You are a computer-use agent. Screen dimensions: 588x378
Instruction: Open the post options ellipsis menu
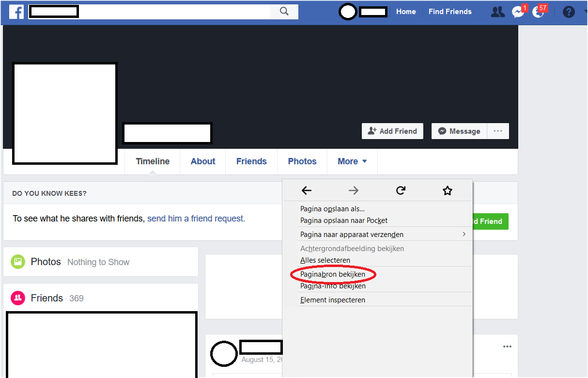(x=507, y=346)
